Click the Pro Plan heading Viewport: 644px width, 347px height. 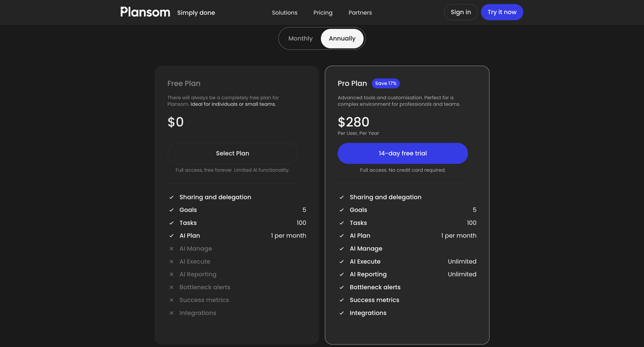(352, 84)
